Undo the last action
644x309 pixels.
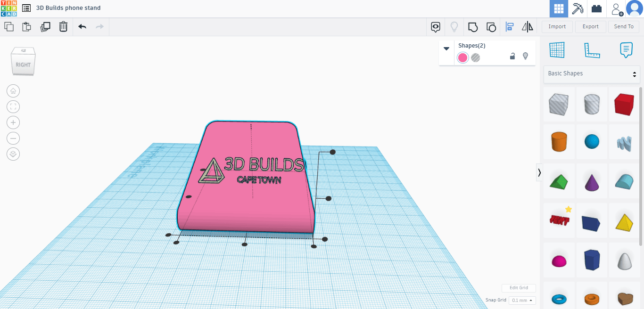click(83, 27)
